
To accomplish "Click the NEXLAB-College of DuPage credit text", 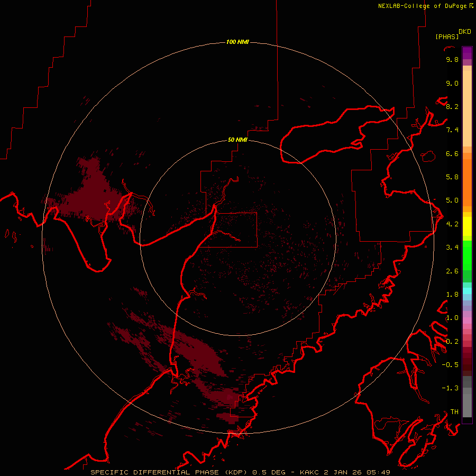I will (425, 6).
